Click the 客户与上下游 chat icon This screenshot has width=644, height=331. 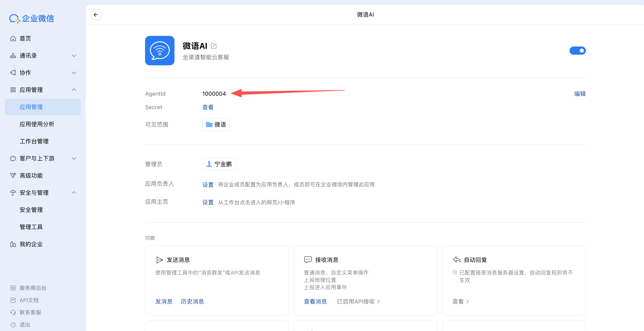[13, 158]
